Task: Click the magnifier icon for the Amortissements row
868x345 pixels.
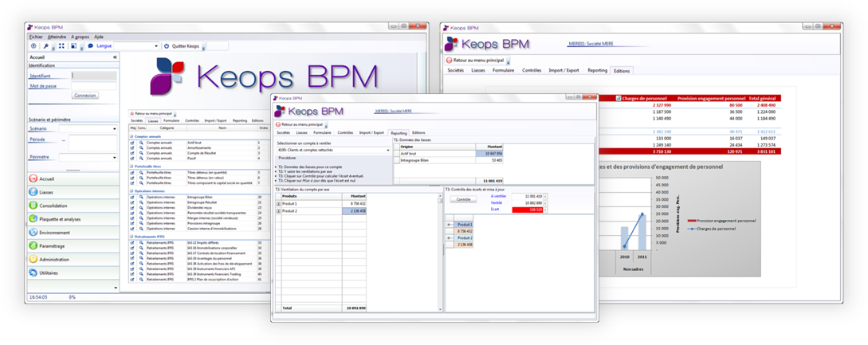Action: click(x=141, y=148)
